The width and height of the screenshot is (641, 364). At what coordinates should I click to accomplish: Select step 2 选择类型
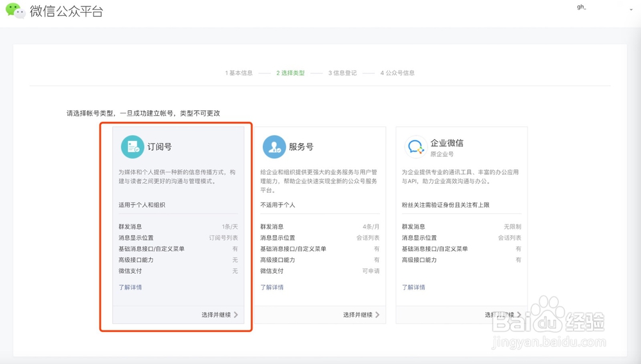pyautogui.click(x=290, y=73)
